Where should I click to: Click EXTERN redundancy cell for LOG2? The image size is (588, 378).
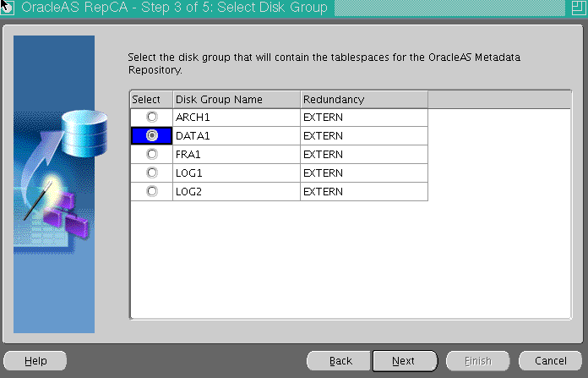pyautogui.click(x=364, y=191)
